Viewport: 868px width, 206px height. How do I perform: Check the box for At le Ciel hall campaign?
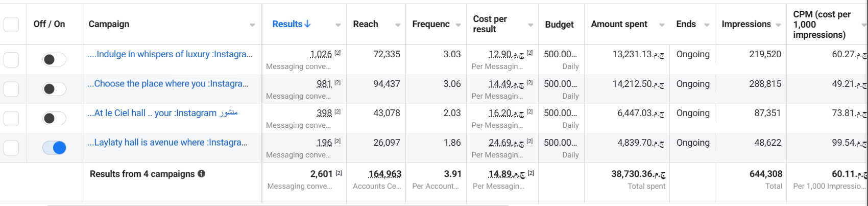(x=11, y=119)
